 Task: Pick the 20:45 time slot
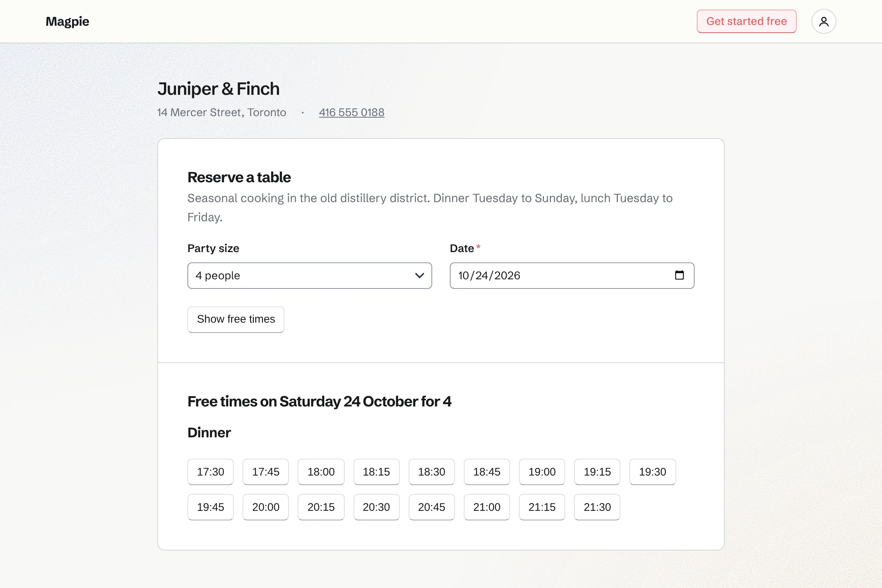(x=431, y=507)
